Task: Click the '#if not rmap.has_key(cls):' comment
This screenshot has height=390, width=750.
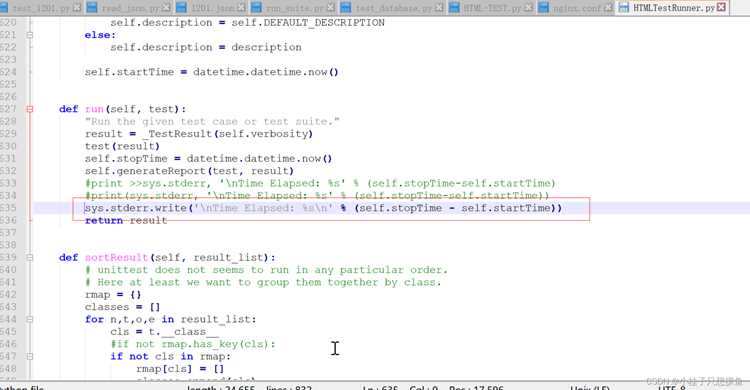Action: [193, 344]
